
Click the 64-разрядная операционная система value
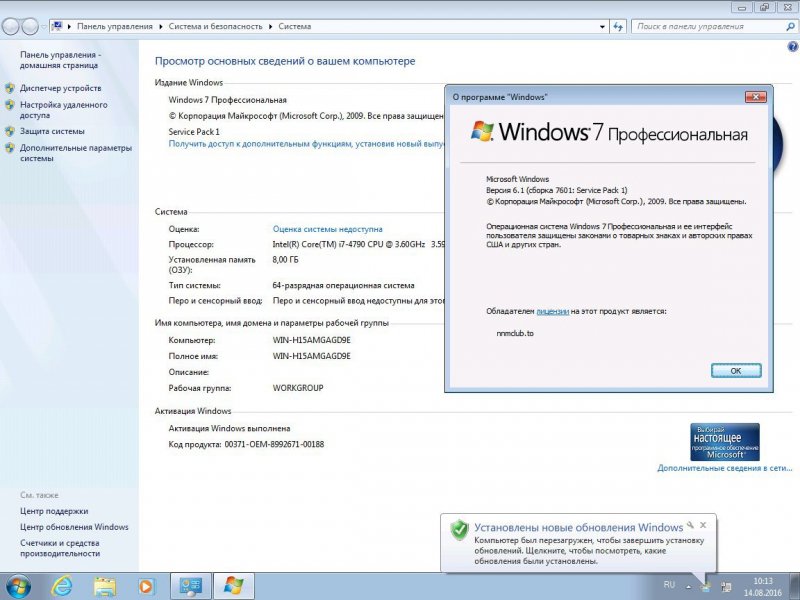pos(343,286)
